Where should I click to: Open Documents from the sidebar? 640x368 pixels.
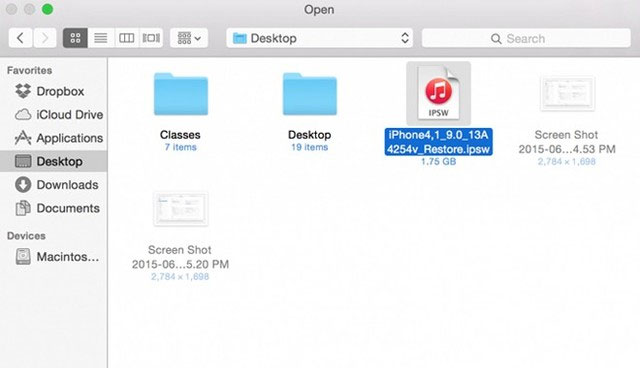tap(53, 208)
